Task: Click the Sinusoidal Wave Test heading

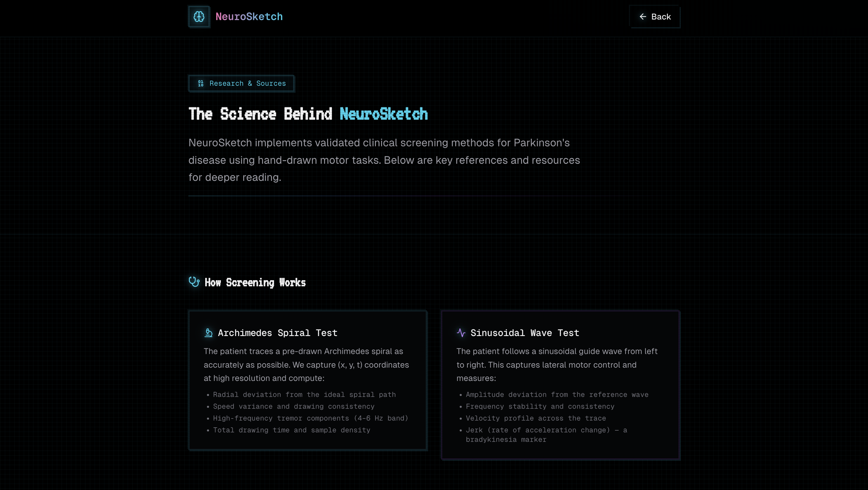Action: click(525, 333)
